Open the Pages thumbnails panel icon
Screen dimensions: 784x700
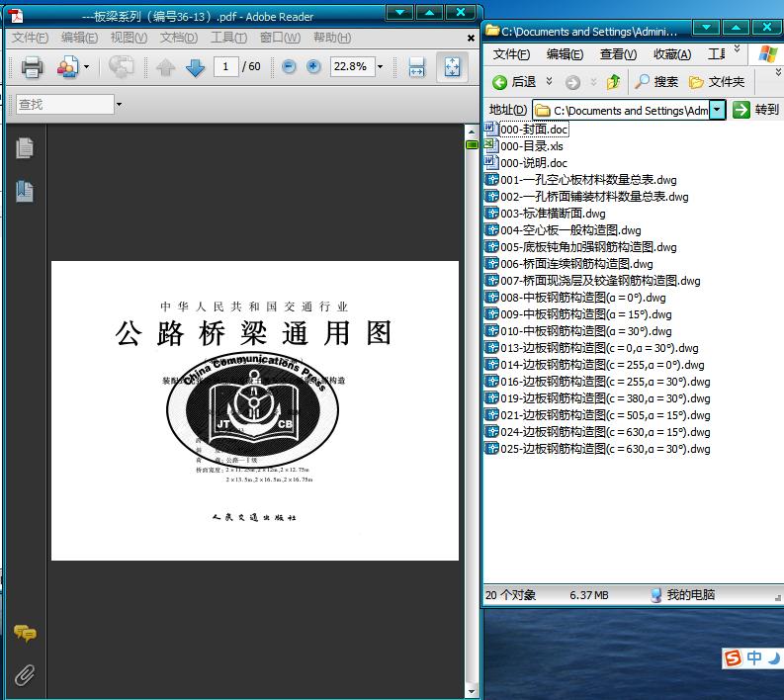(25, 148)
